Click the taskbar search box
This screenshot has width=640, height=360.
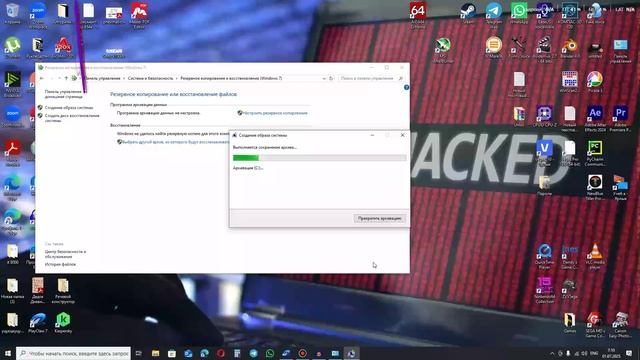coord(73,353)
